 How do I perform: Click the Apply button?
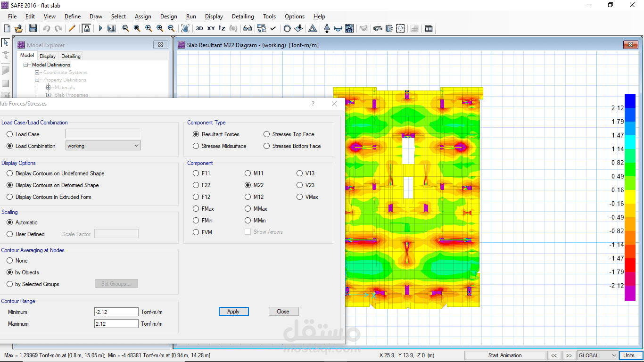(233, 312)
